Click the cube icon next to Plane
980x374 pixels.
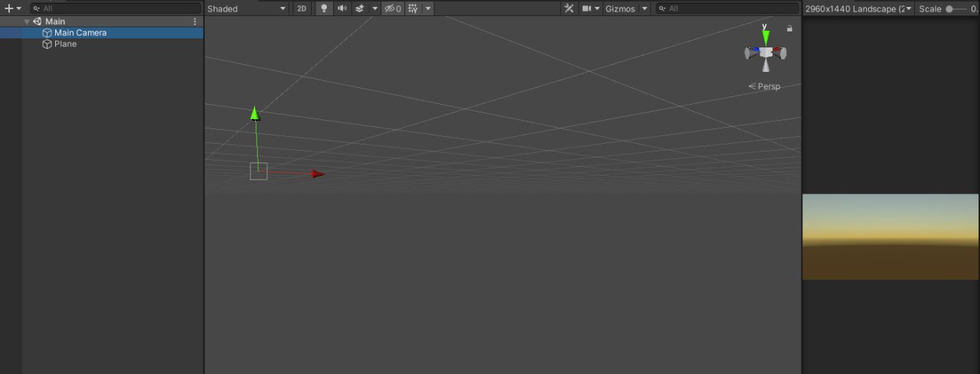47,44
